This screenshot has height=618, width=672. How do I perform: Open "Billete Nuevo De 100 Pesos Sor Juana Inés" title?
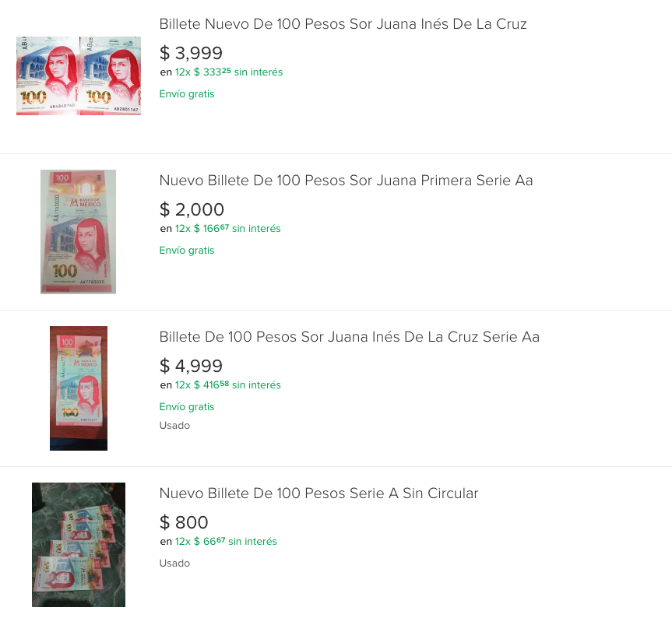[343, 24]
